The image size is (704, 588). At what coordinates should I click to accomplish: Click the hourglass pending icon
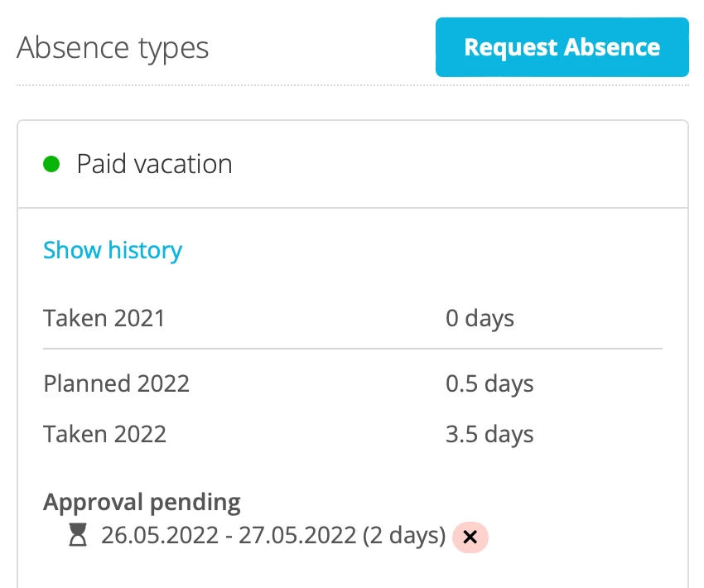(x=77, y=537)
